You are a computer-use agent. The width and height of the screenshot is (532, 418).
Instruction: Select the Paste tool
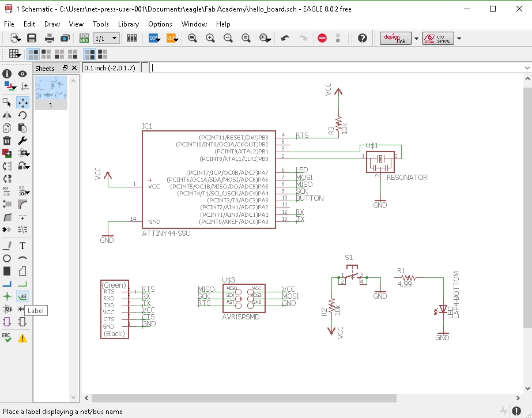click(x=22, y=128)
